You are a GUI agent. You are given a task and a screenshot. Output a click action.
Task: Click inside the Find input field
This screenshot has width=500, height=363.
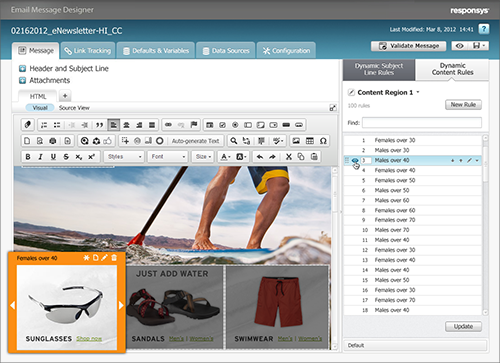tap(422, 123)
